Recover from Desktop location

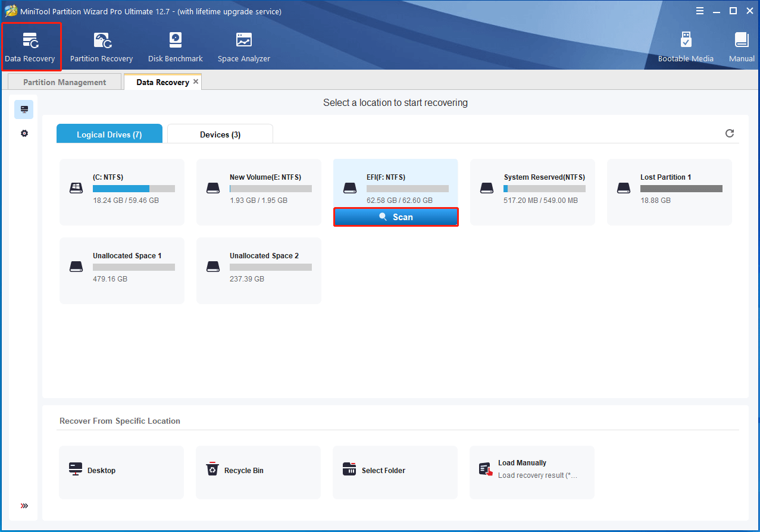(x=121, y=472)
